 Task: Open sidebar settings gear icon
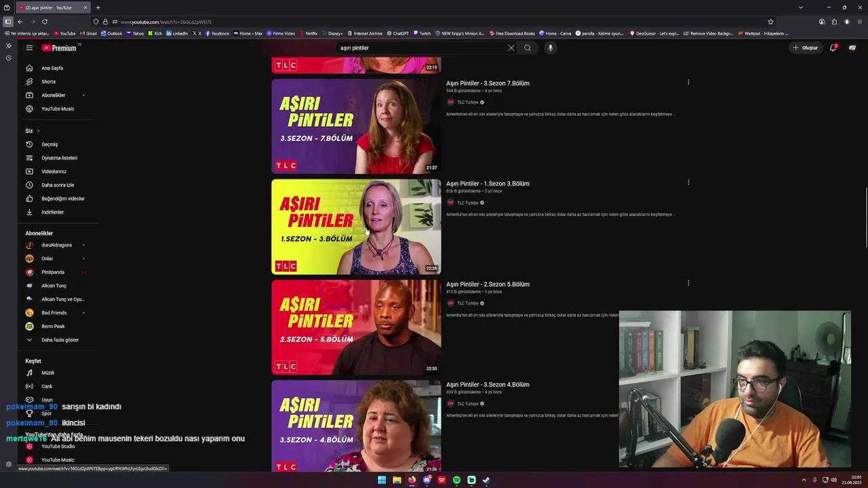(x=8, y=464)
